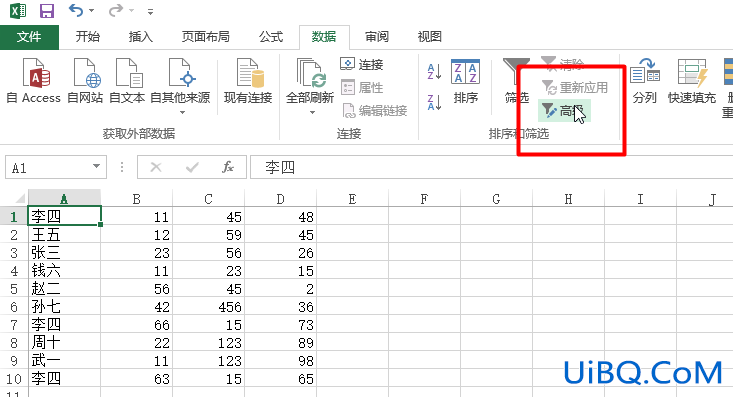
Task: Click 属性 in the connections group
Action: (362, 87)
